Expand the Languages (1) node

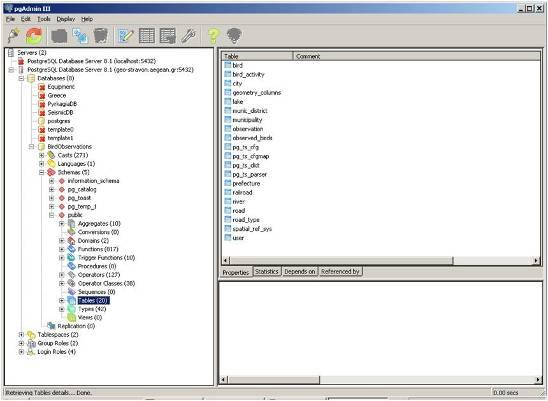point(42,164)
